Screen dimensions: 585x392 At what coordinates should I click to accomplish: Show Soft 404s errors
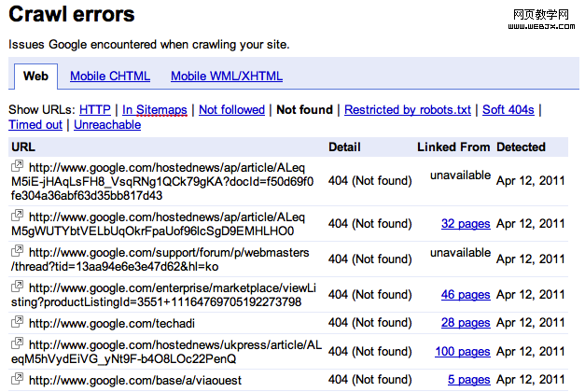coord(508,110)
